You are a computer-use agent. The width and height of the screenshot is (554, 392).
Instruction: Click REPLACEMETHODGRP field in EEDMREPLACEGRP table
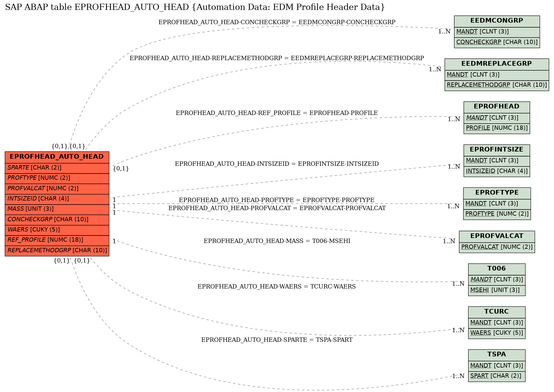[497, 85]
